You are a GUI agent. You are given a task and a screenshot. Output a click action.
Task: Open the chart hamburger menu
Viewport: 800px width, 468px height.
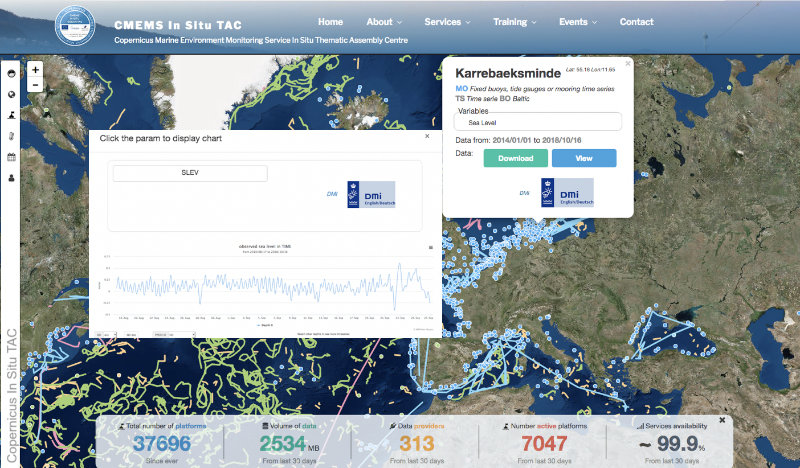click(x=431, y=248)
